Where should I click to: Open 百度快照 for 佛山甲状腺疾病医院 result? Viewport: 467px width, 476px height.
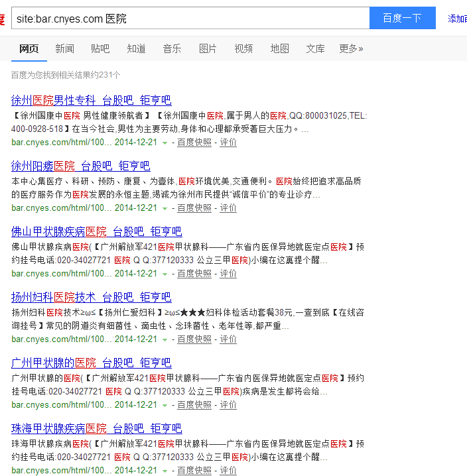click(x=194, y=274)
